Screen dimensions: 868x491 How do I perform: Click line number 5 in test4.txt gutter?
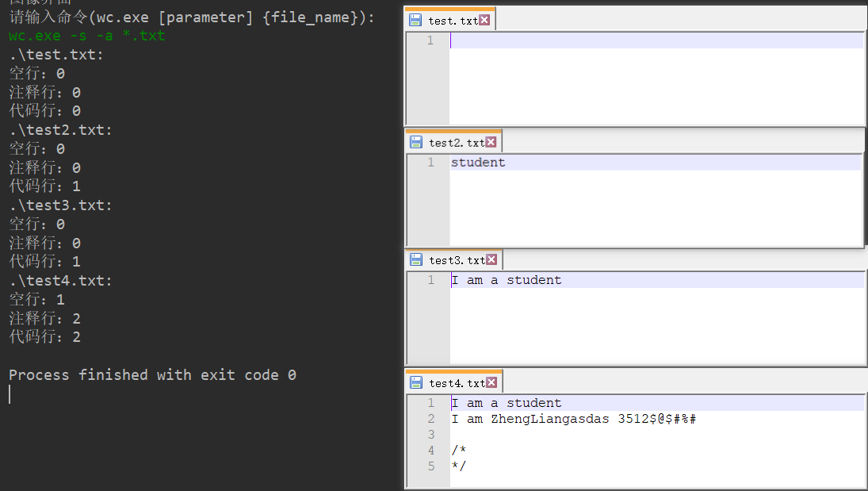click(430, 466)
